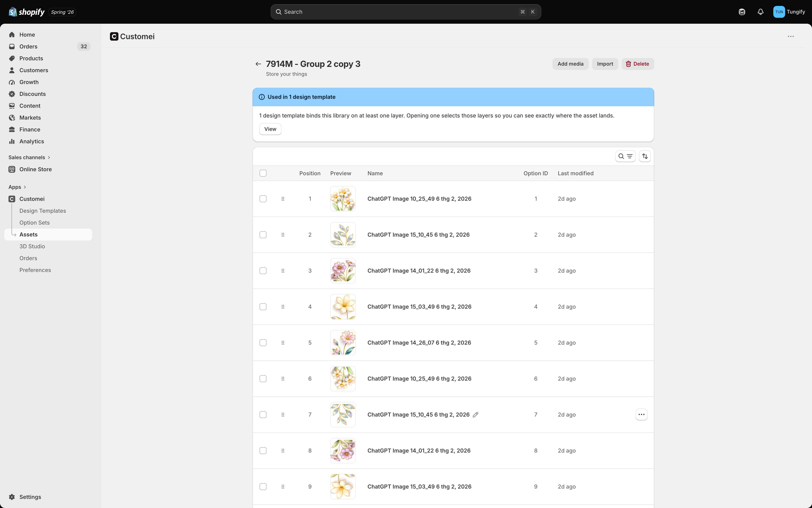Click the Last modified column header
The width and height of the screenshot is (812, 508).
[x=575, y=173]
